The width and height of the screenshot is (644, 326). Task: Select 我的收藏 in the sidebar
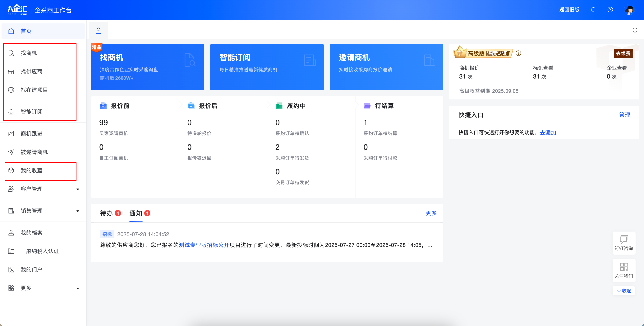coord(32,170)
